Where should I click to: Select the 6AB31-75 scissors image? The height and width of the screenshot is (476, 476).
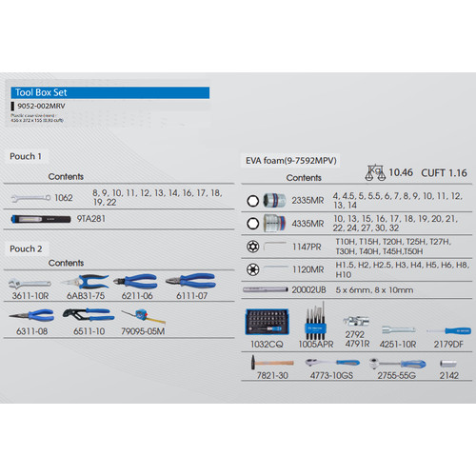[85, 282]
